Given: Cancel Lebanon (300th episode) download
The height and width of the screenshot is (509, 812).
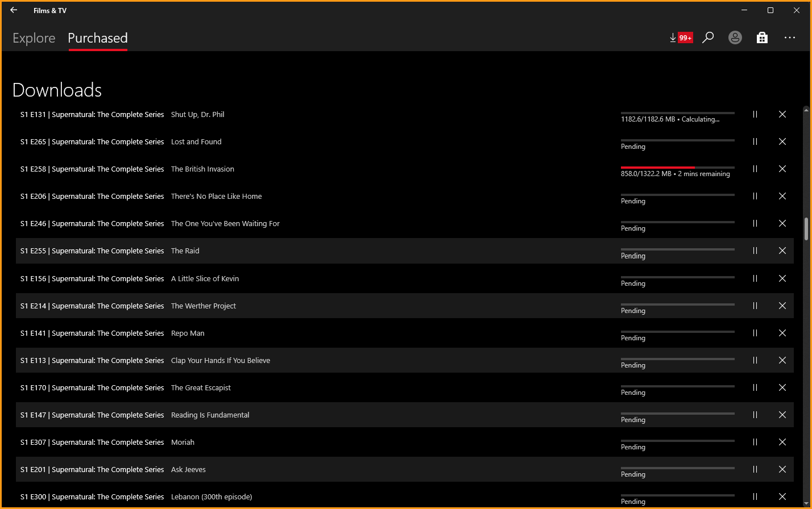Looking at the screenshot, I should [782, 497].
